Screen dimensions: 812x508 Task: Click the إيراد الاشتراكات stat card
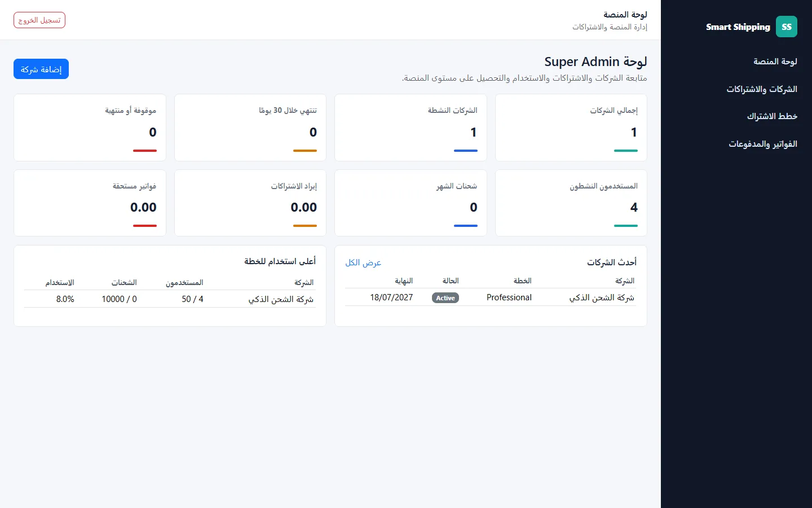250,203
